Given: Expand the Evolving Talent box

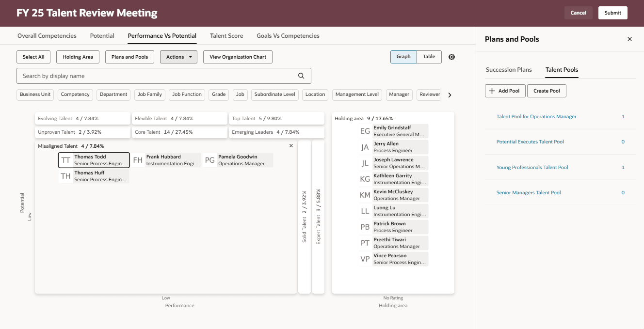Looking at the screenshot, I should (82, 118).
